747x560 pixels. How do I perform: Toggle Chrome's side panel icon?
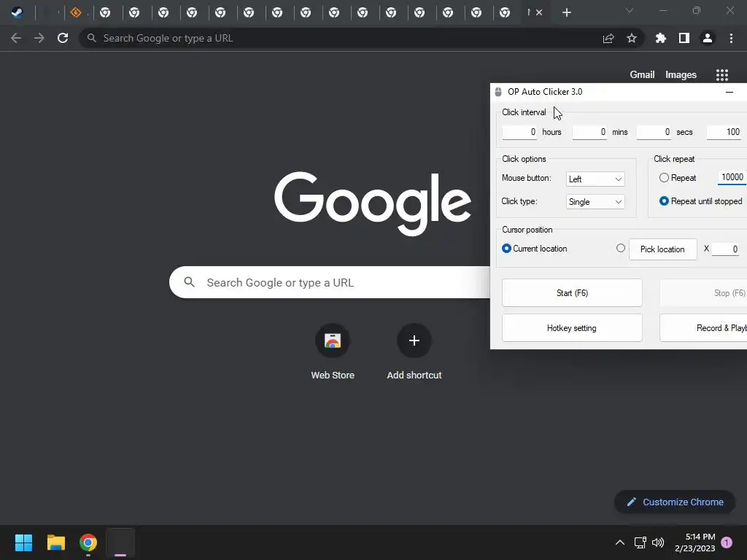684,38
